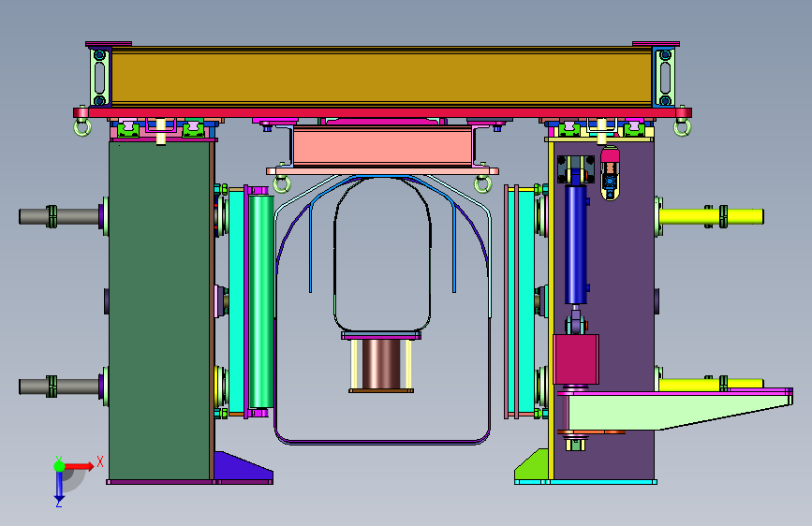Viewport: 812px width, 526px height.
Task: Select the left eye bolt under the pink plate
Action: (x=282, y=183)
